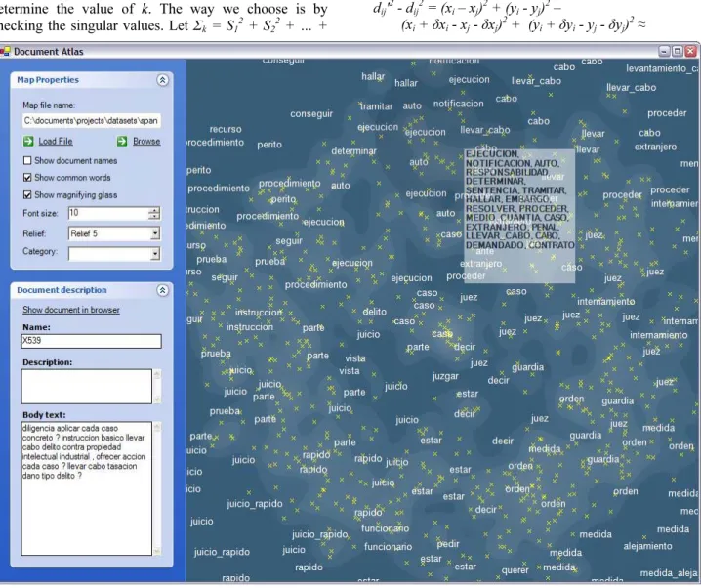The image size is (701, 588).
Task: Maximize the Document Atlas window
Action: coord(678,52)
